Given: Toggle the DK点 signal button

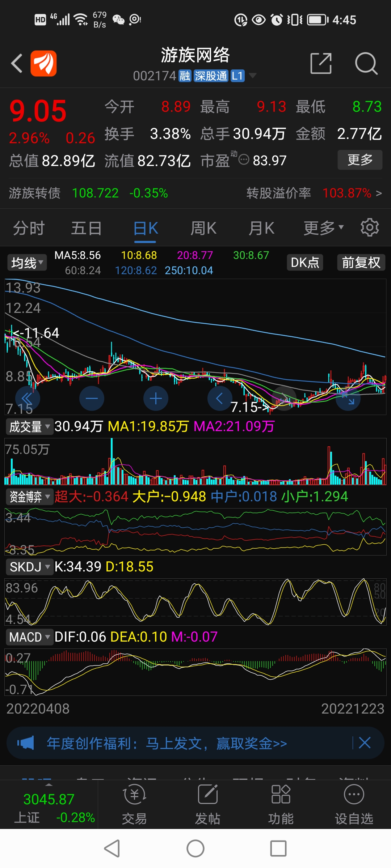Looking at the screenshot, I should pos(305,262).
